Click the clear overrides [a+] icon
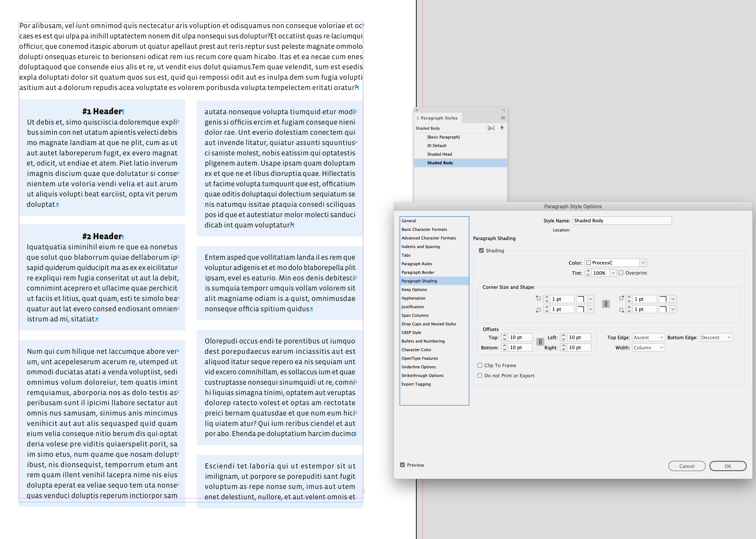The height and width of the screenshot is (539, 756). (x=491, y=128)
